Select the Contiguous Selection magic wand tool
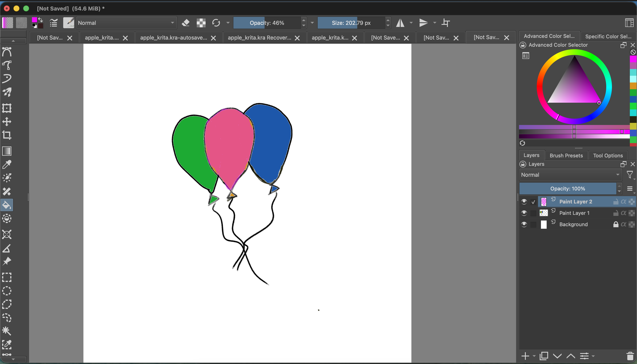 [x=7, y=331]
